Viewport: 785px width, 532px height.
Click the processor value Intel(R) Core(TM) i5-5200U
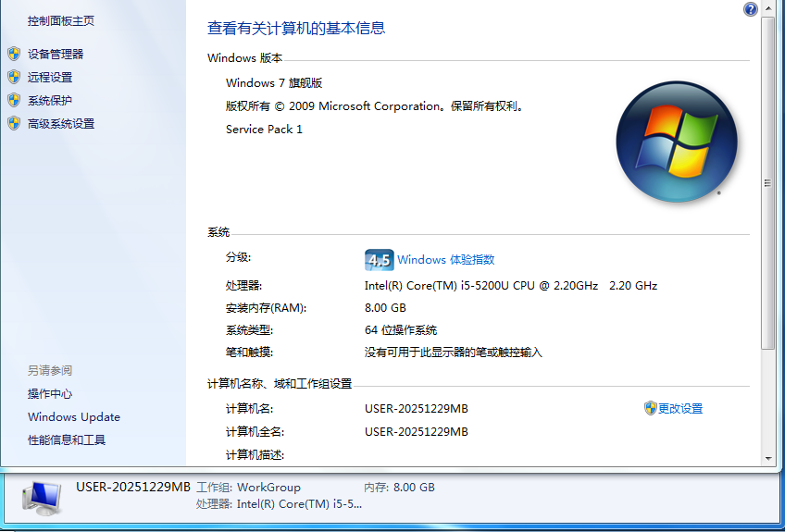[x=511, y=286]
